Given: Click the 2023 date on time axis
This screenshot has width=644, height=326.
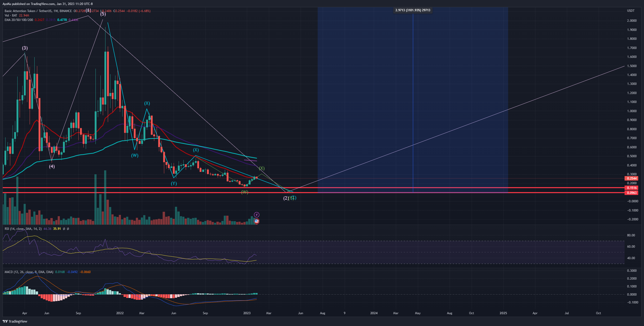Looking at the screenshot, I should tap(247, 313).
